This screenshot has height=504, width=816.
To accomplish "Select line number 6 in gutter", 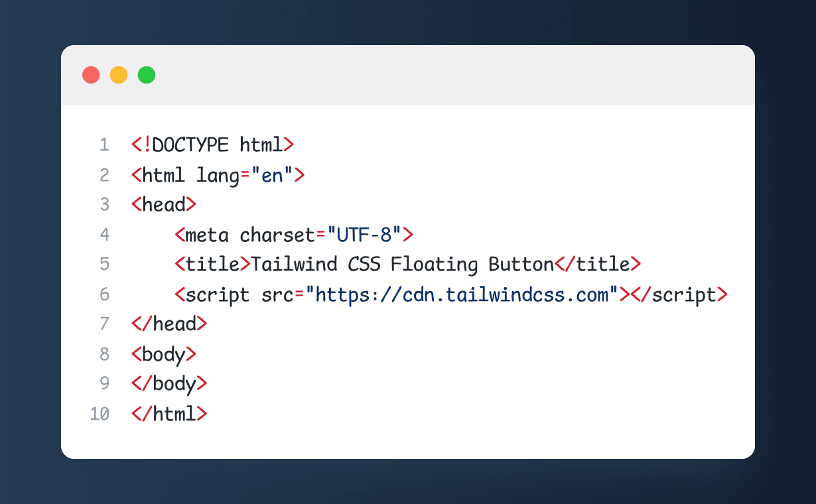I will coord(104,294).
